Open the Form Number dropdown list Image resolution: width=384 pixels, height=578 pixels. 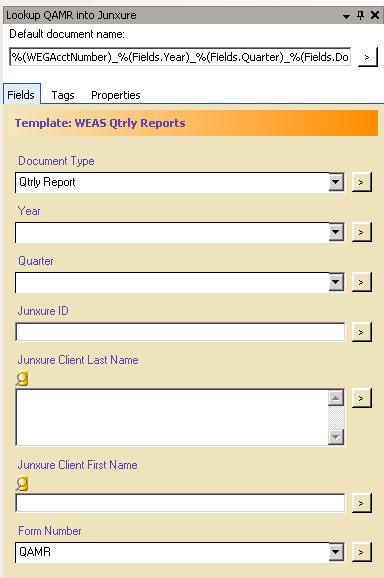coord(336,552)
